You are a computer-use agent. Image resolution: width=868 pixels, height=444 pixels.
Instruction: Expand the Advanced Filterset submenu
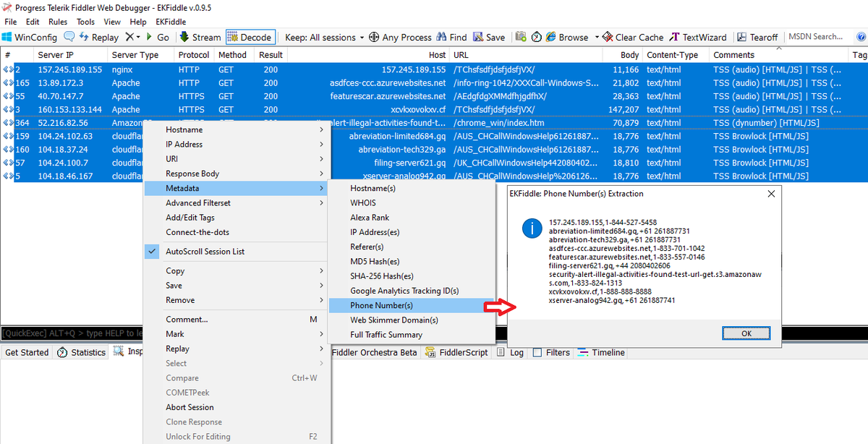[x=237, y=203]
